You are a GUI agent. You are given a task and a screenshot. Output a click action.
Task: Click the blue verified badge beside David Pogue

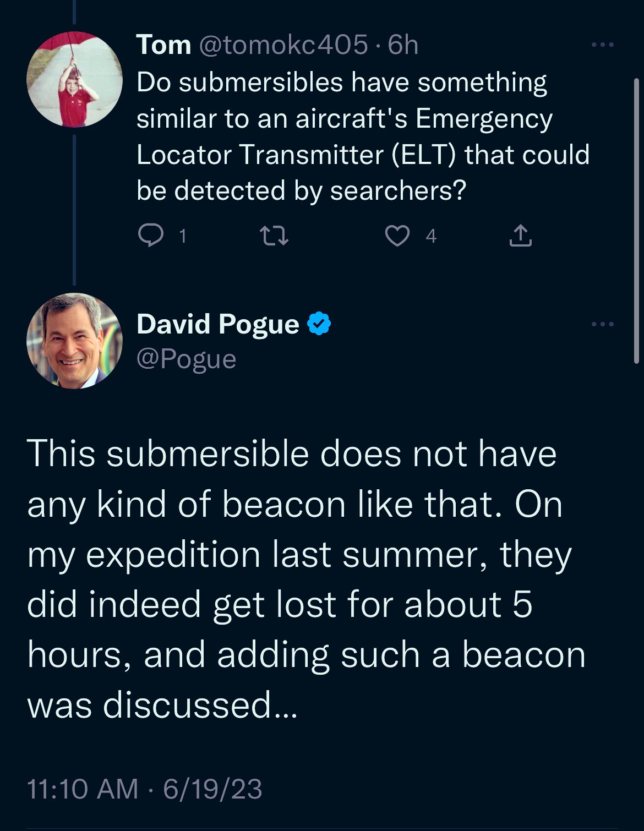[x=319, y=324]
